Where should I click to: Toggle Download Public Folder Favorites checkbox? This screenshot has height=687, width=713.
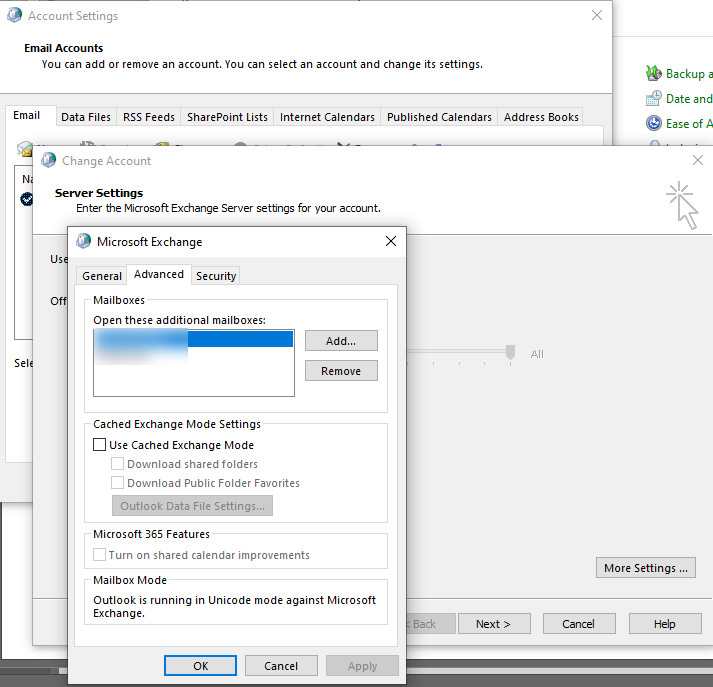[x=117, y=482]
